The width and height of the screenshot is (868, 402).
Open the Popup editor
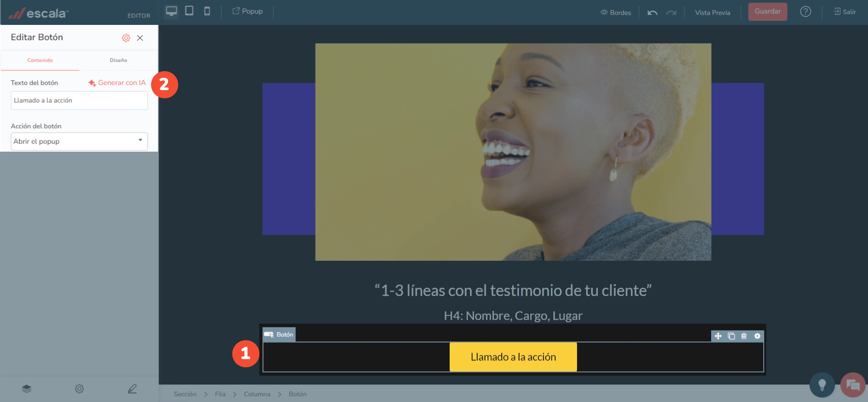[x=247, y=11]
